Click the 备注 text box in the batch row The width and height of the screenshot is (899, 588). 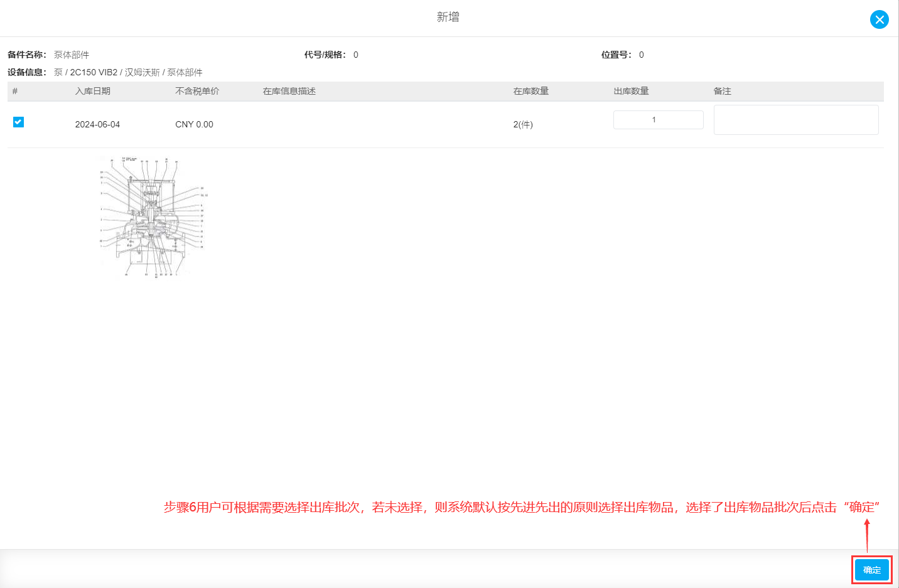click(796, 120)
